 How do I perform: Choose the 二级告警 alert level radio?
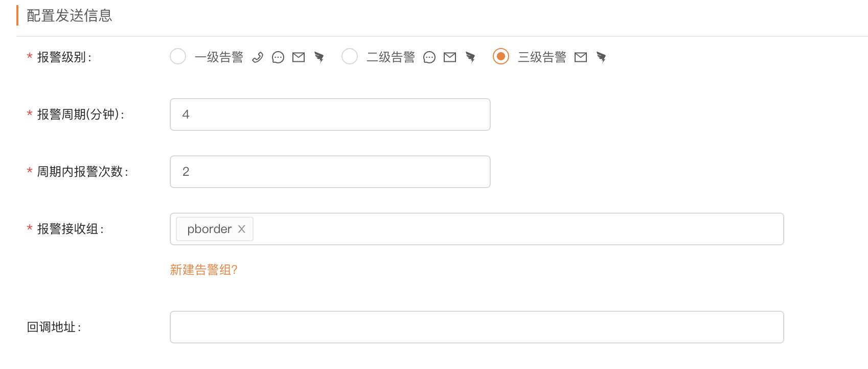click(x=350, y=56)
